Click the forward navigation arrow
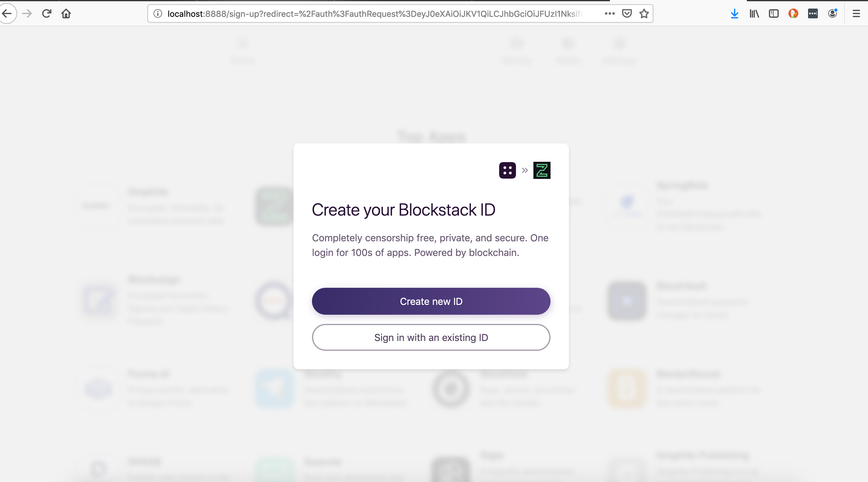This screenshot has height=482, width=868. pos(27,13)
